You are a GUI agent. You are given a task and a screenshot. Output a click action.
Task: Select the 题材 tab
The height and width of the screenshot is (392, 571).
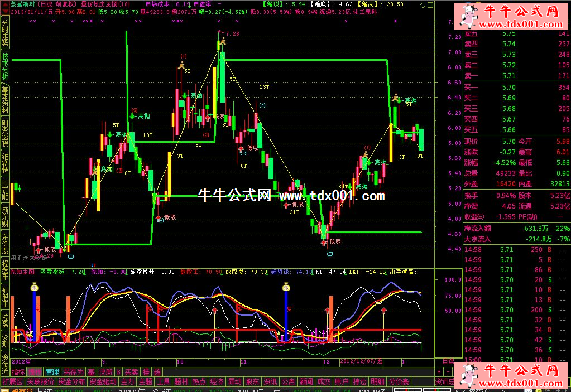click(181, 382)
